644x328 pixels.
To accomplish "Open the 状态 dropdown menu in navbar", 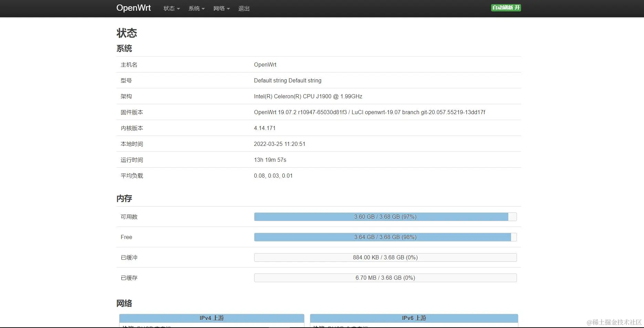I will click(x=172, y=8).
